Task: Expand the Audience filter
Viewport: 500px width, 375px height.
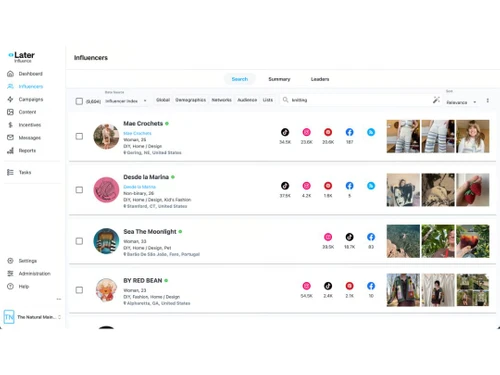Action: pos(247,100)
